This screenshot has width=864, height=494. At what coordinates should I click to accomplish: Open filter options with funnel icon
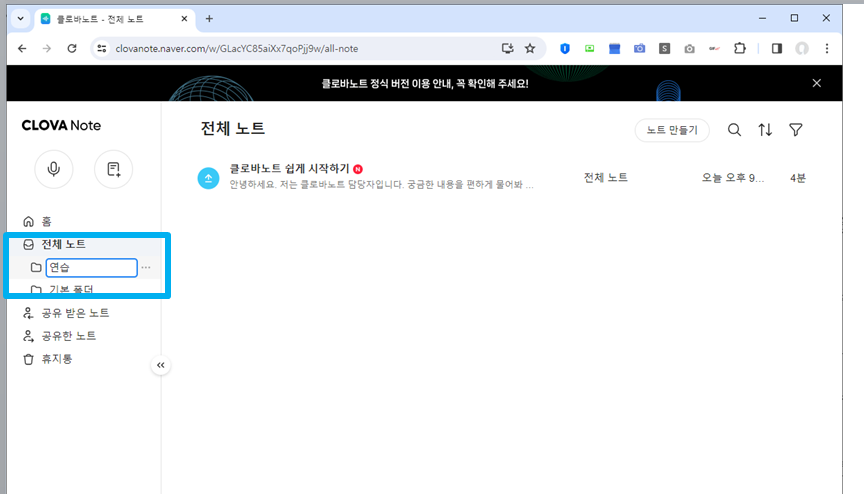(x=796, y=130)
